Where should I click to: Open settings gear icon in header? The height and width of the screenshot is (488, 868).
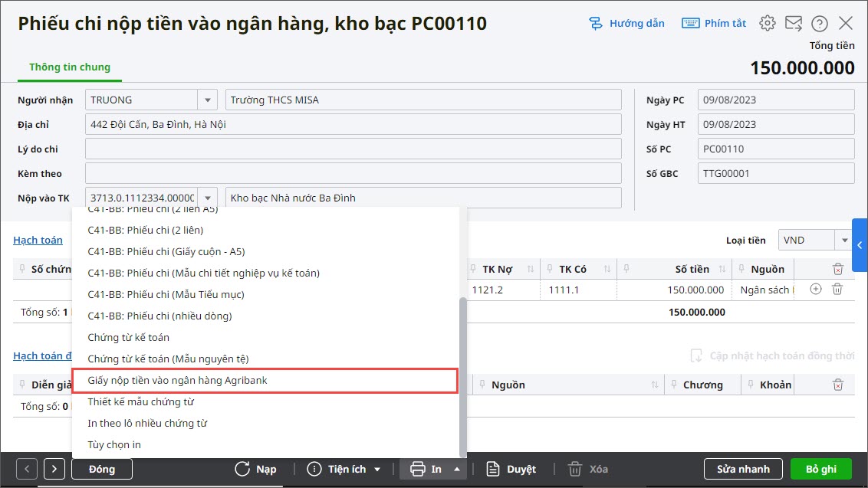tap(767, 23)
